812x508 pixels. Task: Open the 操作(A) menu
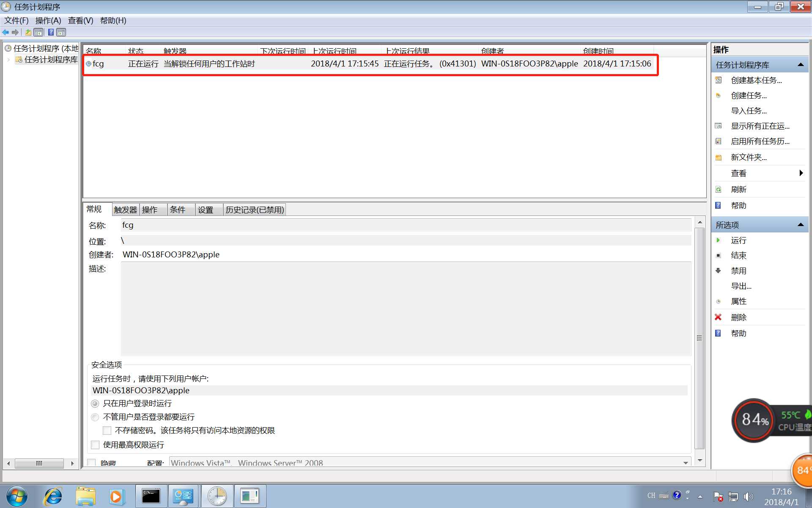pos(48,20)
